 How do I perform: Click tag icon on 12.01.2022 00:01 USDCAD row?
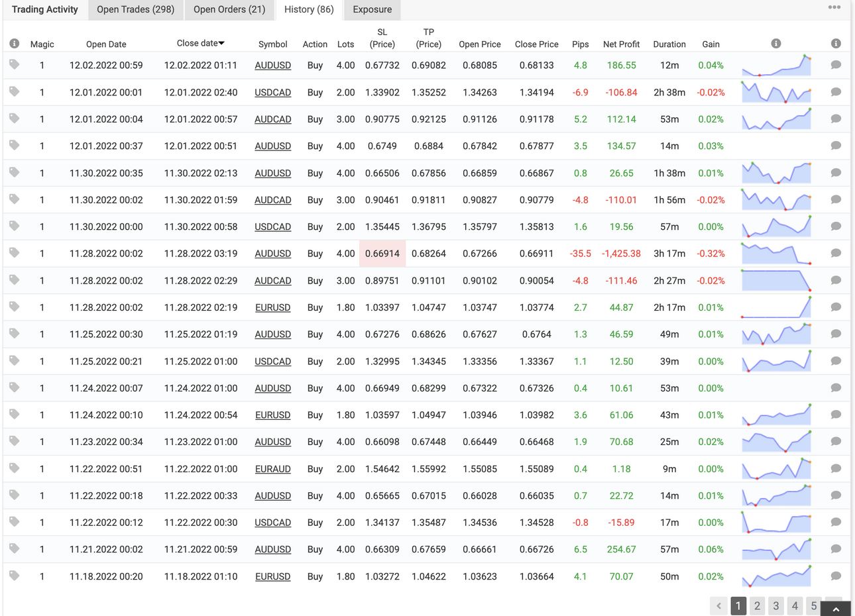(x=14, y=91)
